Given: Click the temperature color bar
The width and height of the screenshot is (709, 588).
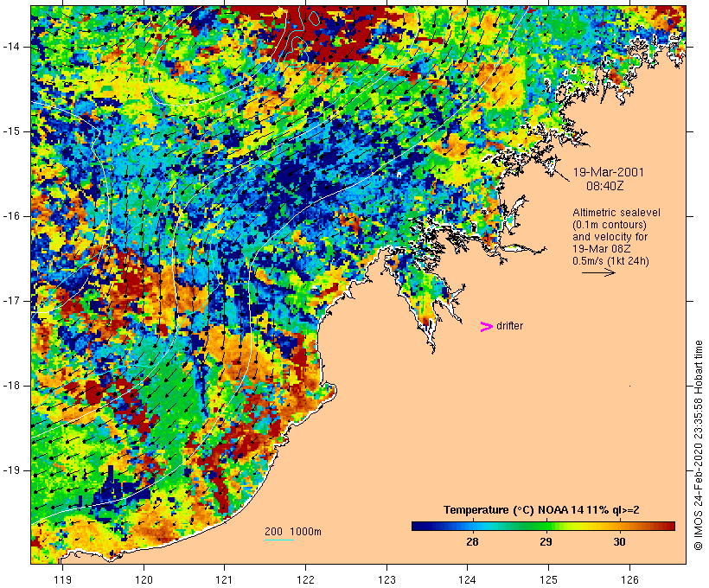Looking at the screenshot, I should pos(543,526).
